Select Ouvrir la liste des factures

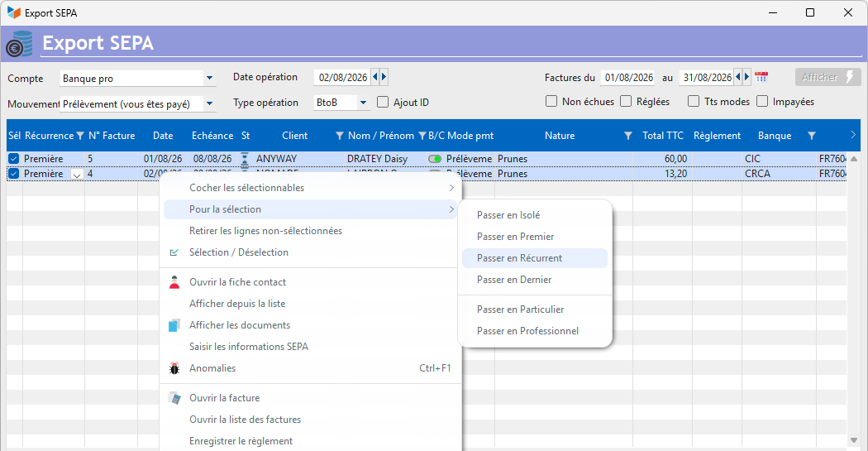click(x=310, y=420)
